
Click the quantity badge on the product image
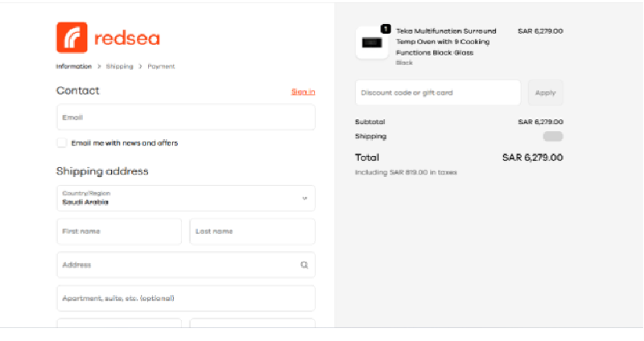tap(386, 29)
